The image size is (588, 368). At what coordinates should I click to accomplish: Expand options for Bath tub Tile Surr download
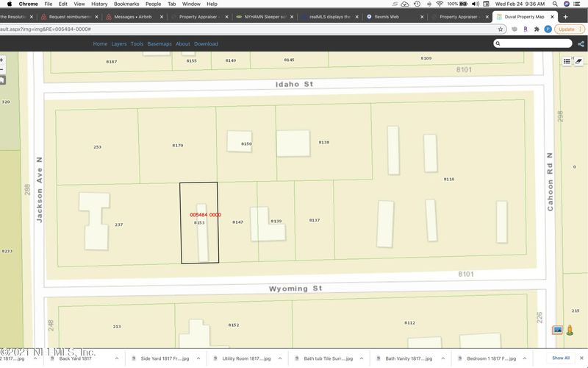[362, 358]
